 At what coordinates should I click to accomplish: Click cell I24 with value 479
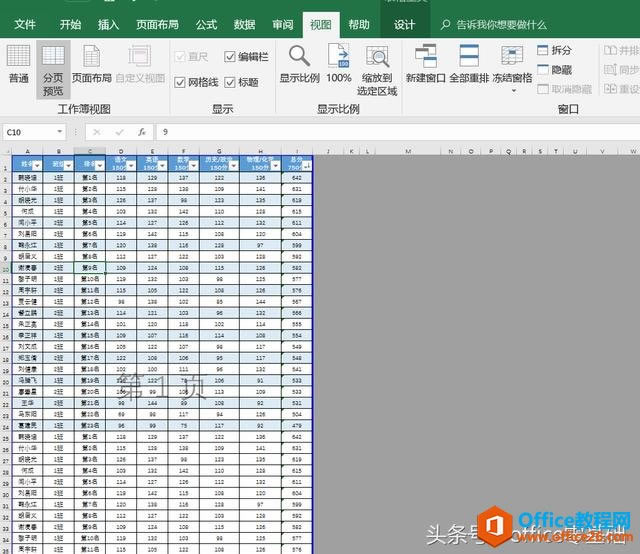click(x=297, y=425)
